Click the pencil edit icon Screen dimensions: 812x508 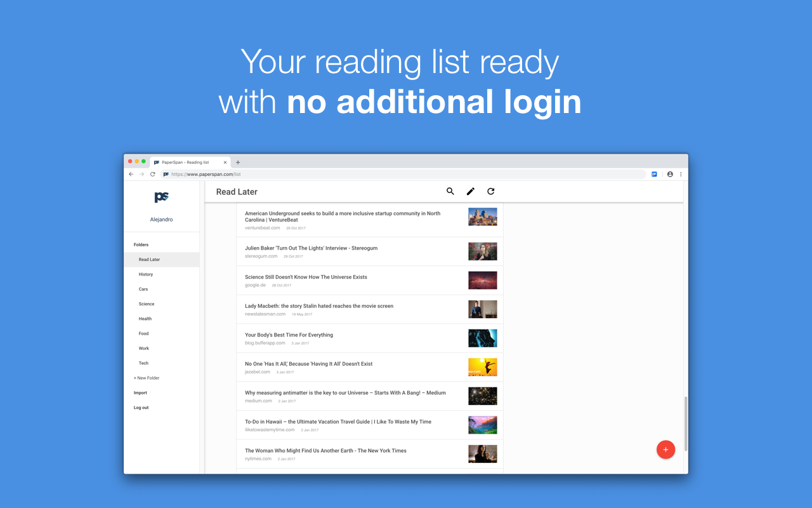[471, 191]
